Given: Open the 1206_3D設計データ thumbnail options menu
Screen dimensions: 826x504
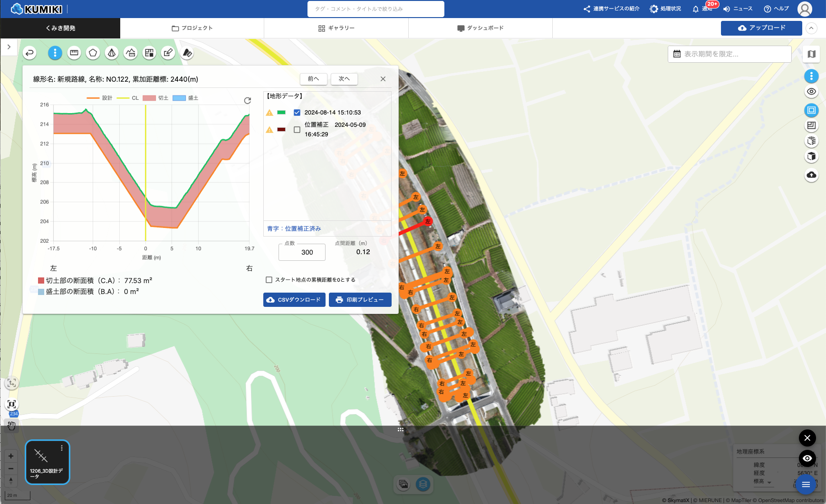Looking at the screenshot, I should tap(62, 448).
